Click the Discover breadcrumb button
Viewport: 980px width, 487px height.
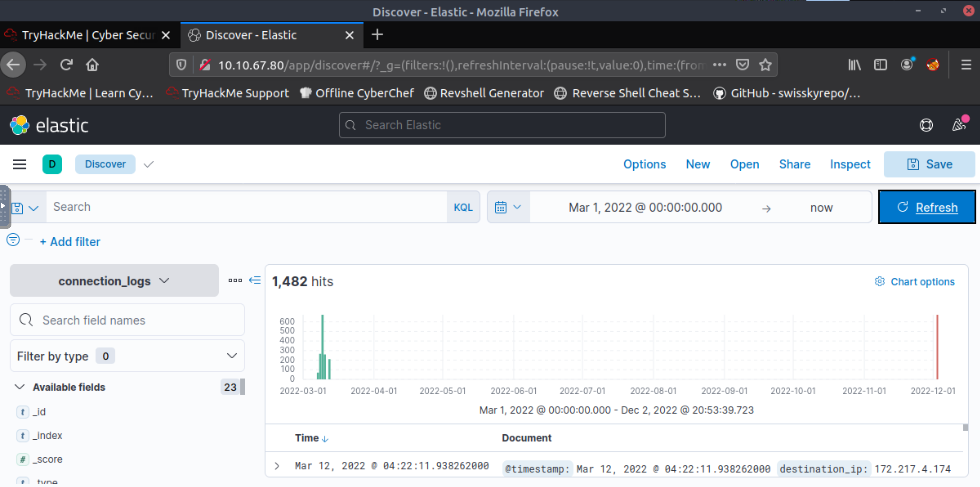105,164
